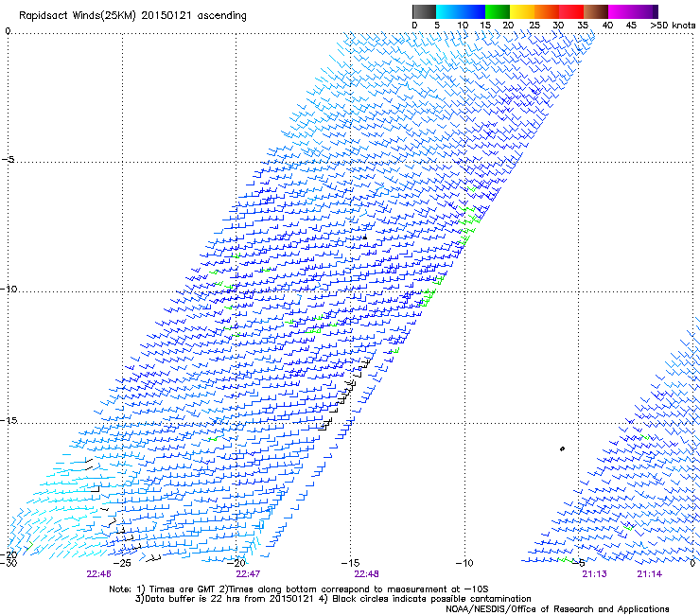The image size is (700, 615).
Task: Click the "45" legend scale label
Action: 631,25
